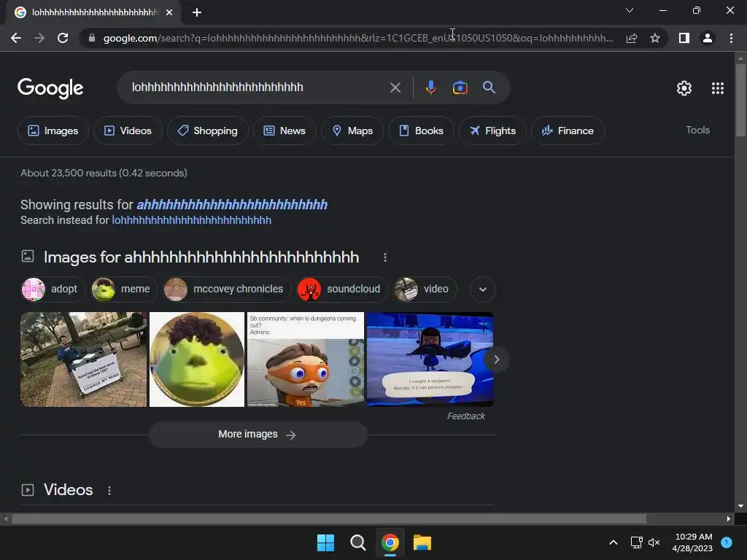Image resolution: width=747 pixels, height=560 pixels.
Task: Open Google apps grid
Action: (718, 88)
